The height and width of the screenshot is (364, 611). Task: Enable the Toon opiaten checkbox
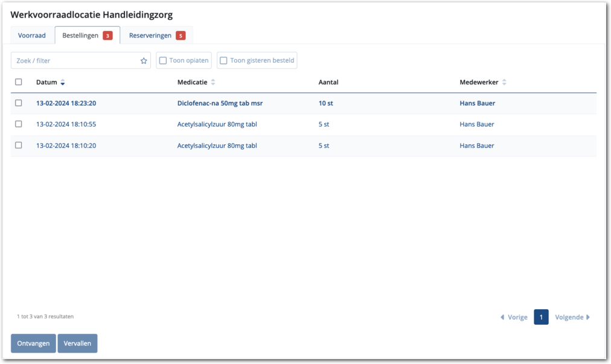[x=163, y=61]
